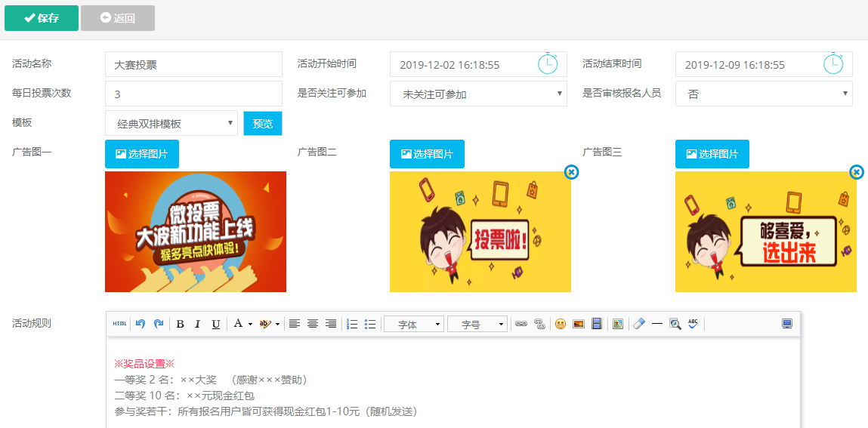Click the 投票啦 yellow banner thumbnail
The image size is (868, 428).
click(480, 232)
